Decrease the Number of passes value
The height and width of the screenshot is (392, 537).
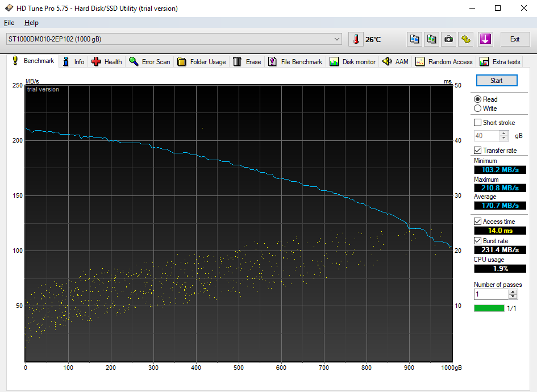pyautogui.click(x=513, y=297)
